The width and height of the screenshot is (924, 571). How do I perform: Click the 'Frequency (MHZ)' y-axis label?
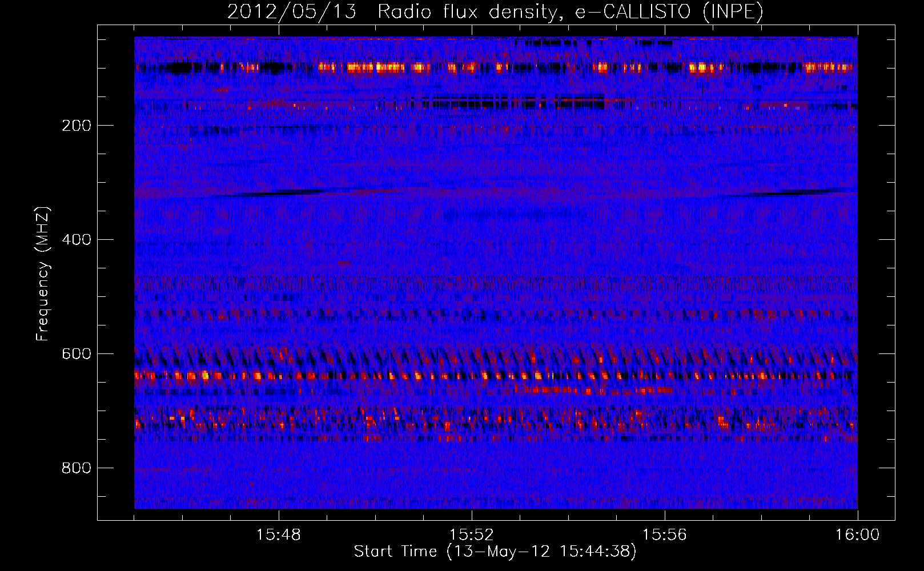tap(42, 274)
